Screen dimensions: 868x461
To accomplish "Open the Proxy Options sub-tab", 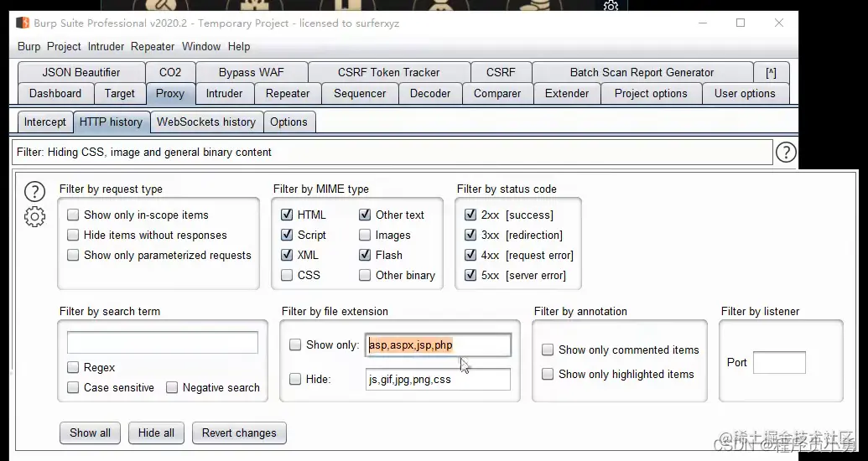I will click(x=289, y=122).
